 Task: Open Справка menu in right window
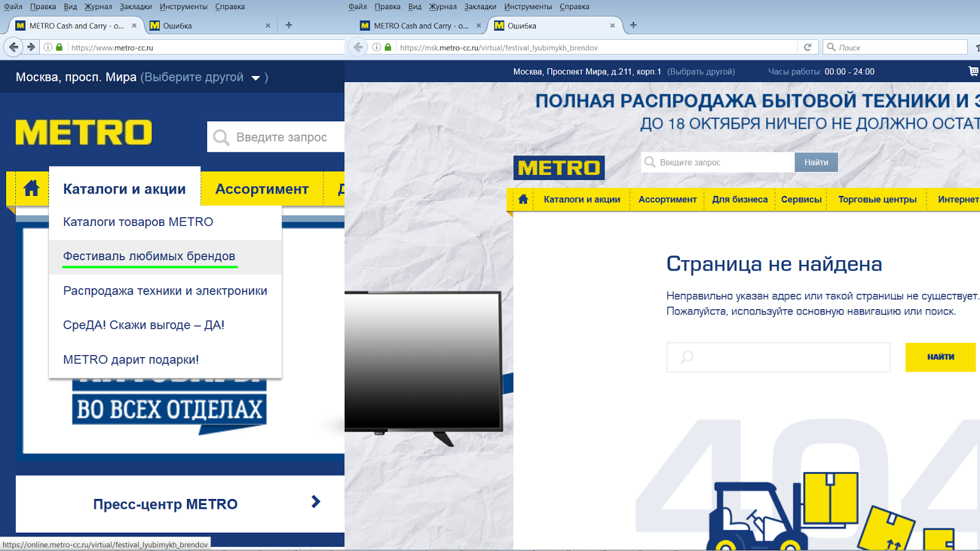[x=575, y=7]
